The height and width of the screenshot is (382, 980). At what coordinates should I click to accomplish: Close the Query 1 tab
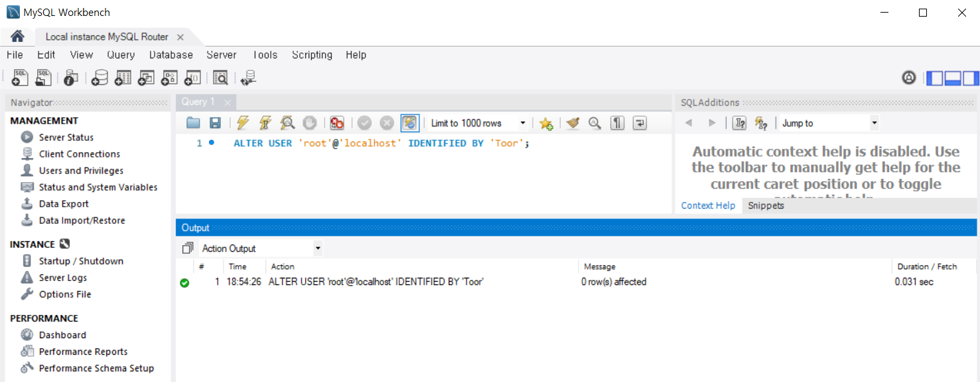click(x=228, y=102)
